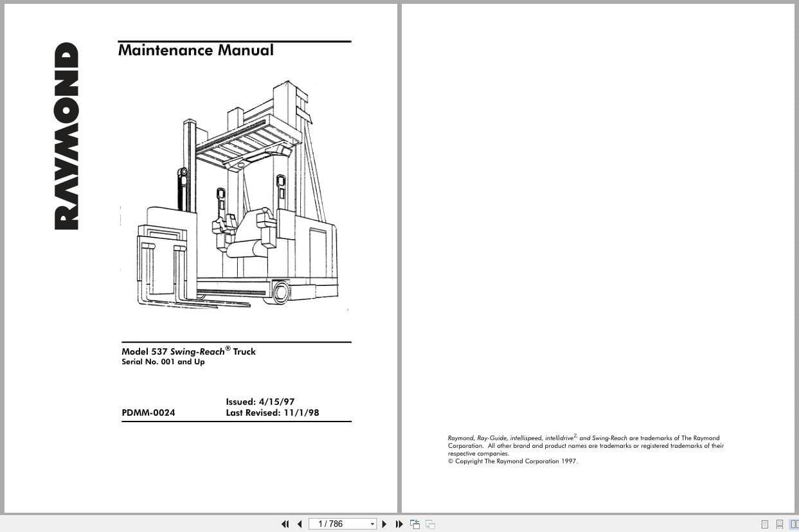Switch to continuous page view
Screen dimensions: 799x532
pos(780,524)
